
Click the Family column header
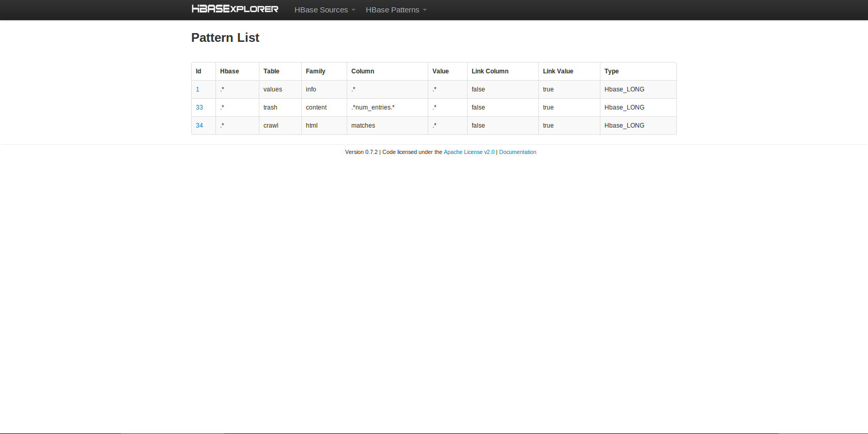click(x=315, y=71)
